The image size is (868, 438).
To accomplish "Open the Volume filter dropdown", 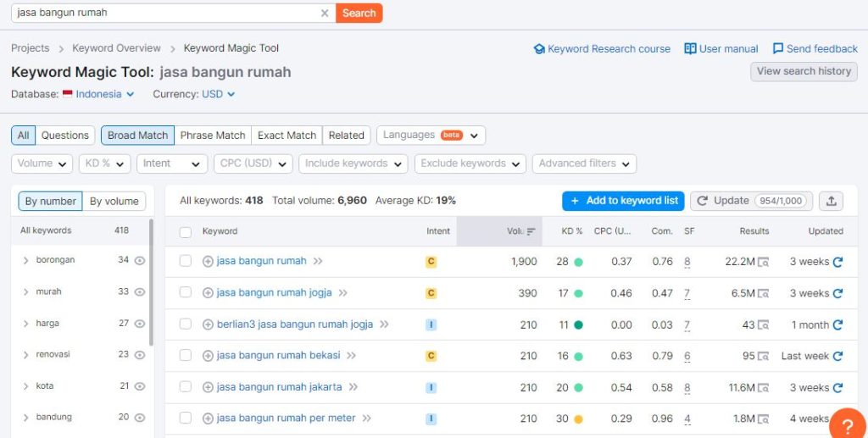I will coord(42,164).
